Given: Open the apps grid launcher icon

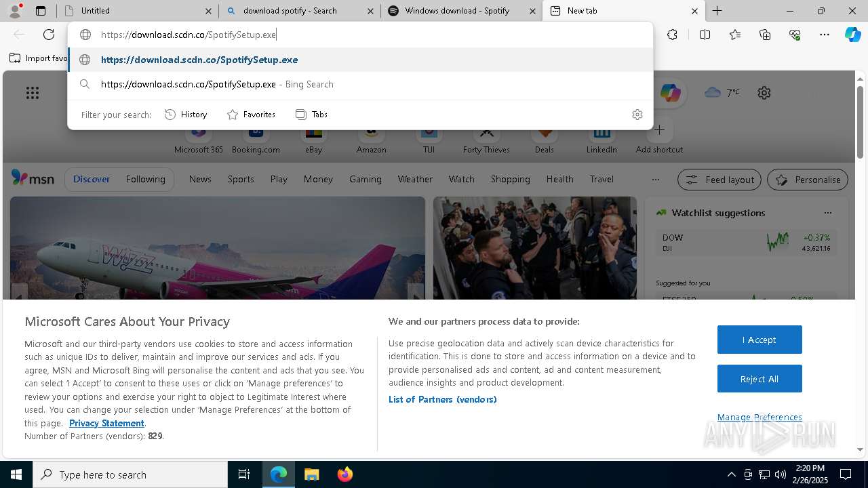Looking at the screenshot, I should (33, 93).
